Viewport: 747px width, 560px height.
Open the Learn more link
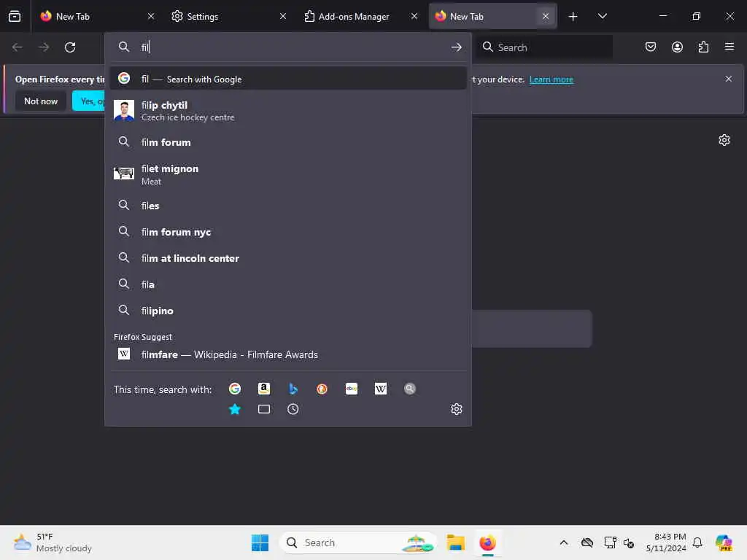[x=551, y=79]
